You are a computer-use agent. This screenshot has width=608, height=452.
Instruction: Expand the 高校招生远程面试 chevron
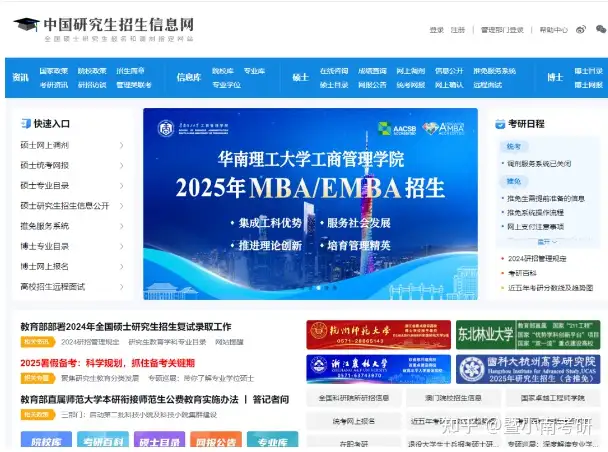121,287
